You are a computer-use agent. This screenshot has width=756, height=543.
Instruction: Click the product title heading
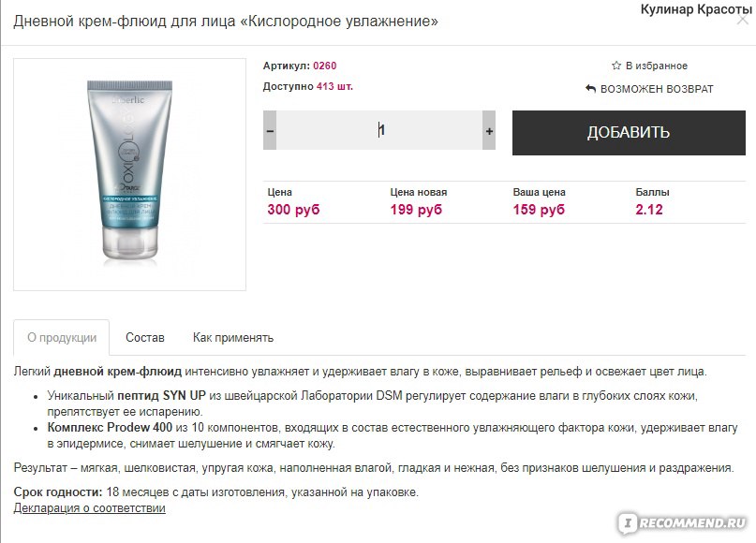point(226,22)
